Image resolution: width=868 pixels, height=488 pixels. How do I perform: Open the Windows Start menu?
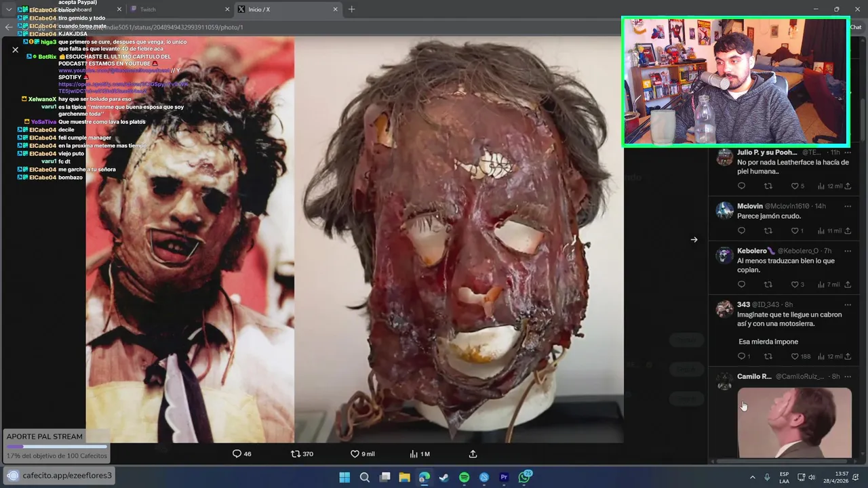coord(344,477)
